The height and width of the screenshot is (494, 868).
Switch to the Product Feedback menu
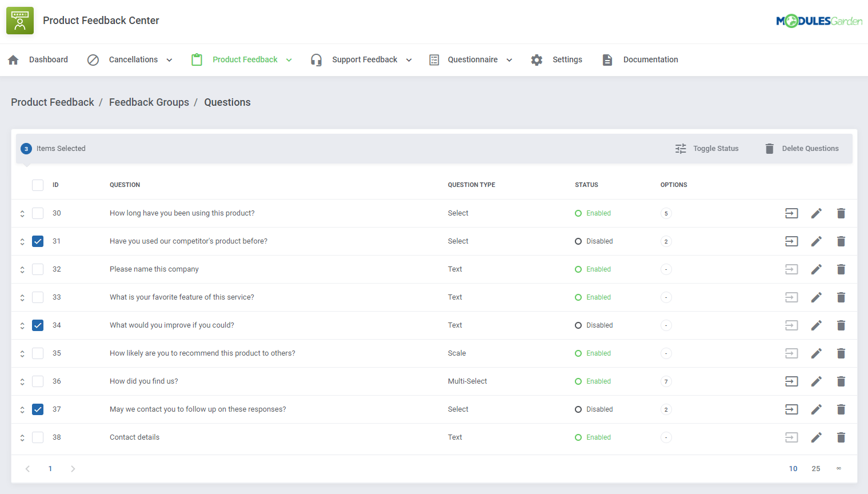(245, 59)
